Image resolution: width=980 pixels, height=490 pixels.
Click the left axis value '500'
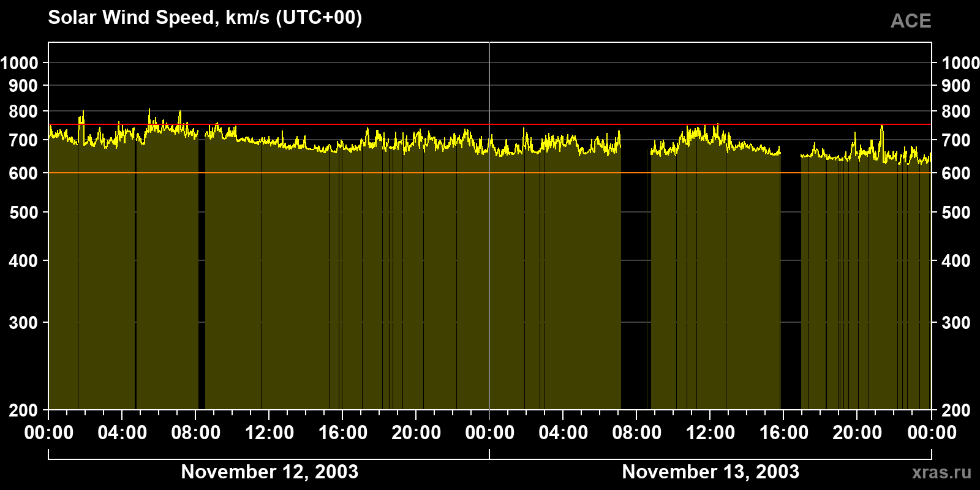tap(23, 213)
